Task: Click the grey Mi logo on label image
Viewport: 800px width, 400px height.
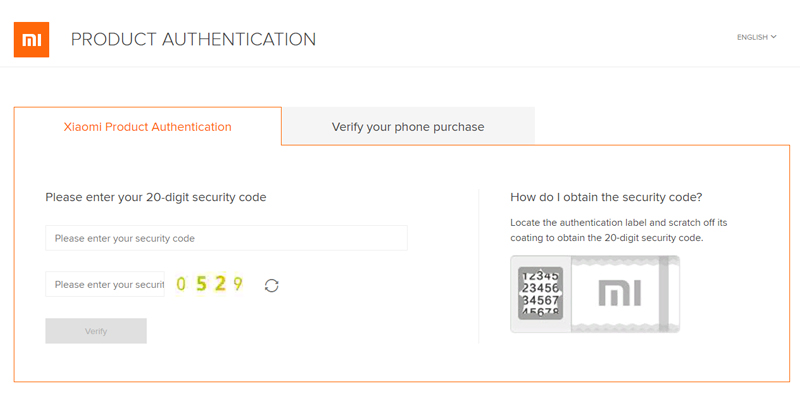Action: [x=619, y=294]
